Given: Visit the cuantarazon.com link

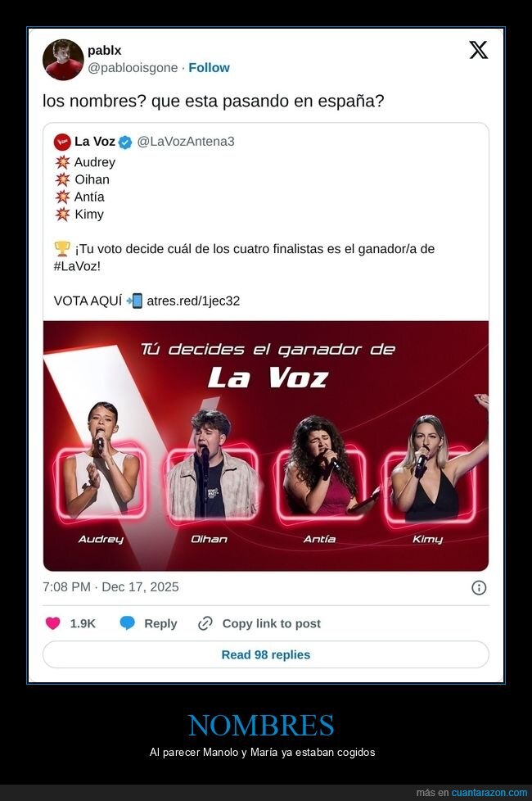Looking at the screenshot, I should (489, 793).
